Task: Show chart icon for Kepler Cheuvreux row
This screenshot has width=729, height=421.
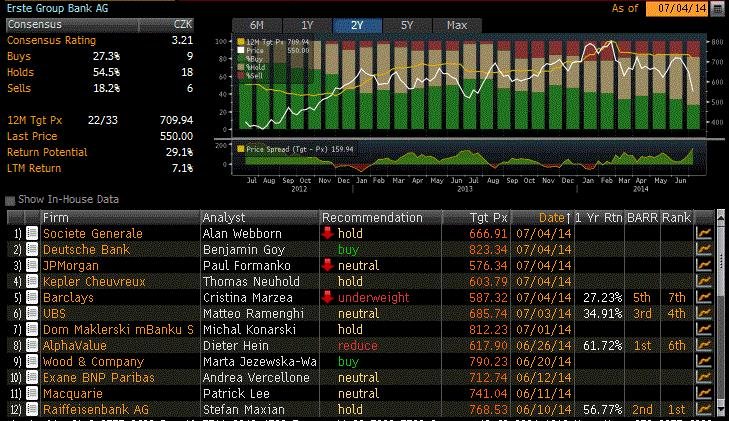Action: (x=704, y=282)
